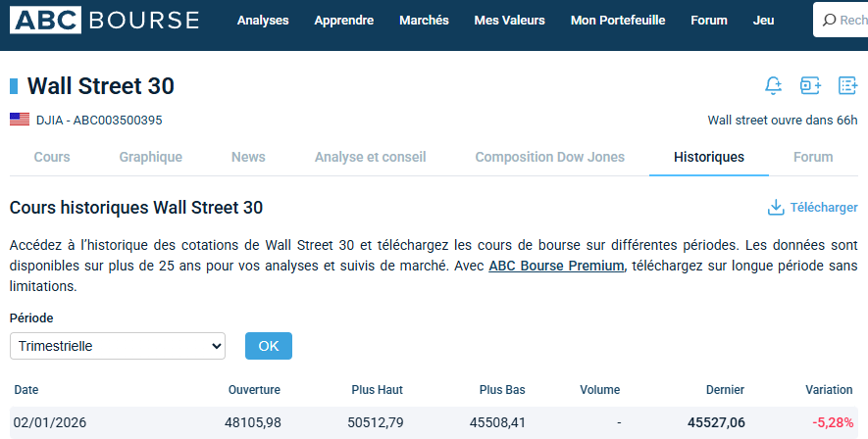Click the high value 50512,79
Viewport: 868px width, 439px height.
pyautogui.click(x=376, y=423)
